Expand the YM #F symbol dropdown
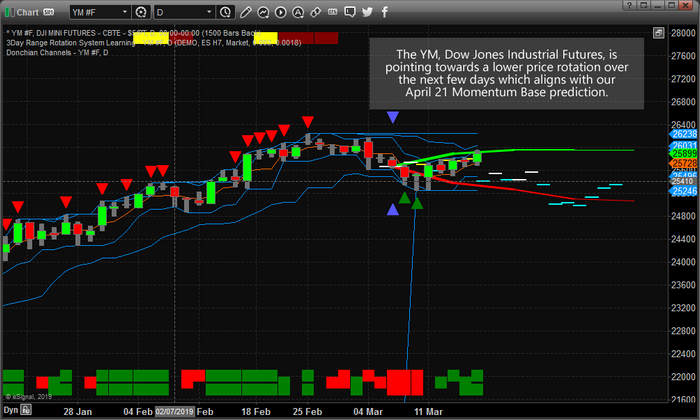The height and width of the screenshot is (420, 700). (x=125, y=12)
